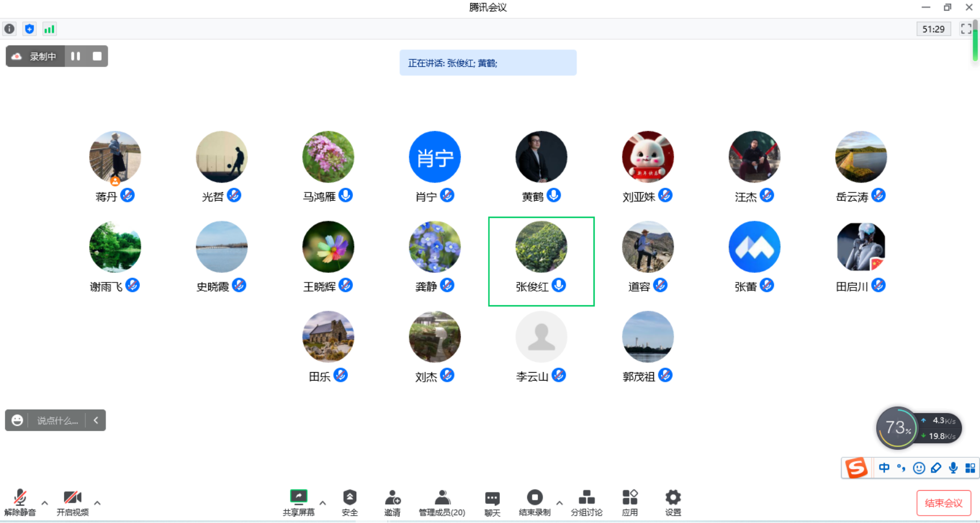Viewport: 980px width, 523px height.
Task: Open the meeting info icon
Action: point(10,29)
